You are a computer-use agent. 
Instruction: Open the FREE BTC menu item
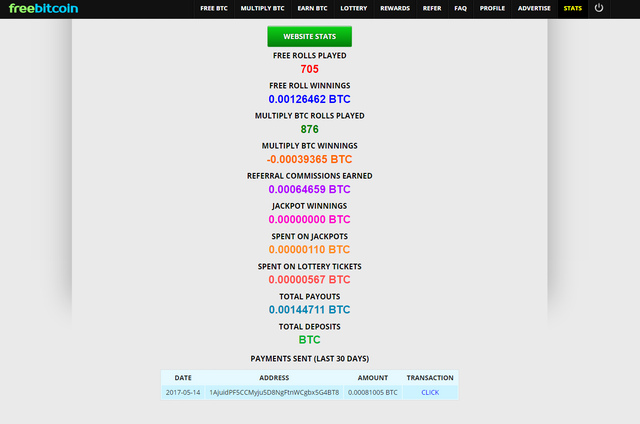[214, 8]
